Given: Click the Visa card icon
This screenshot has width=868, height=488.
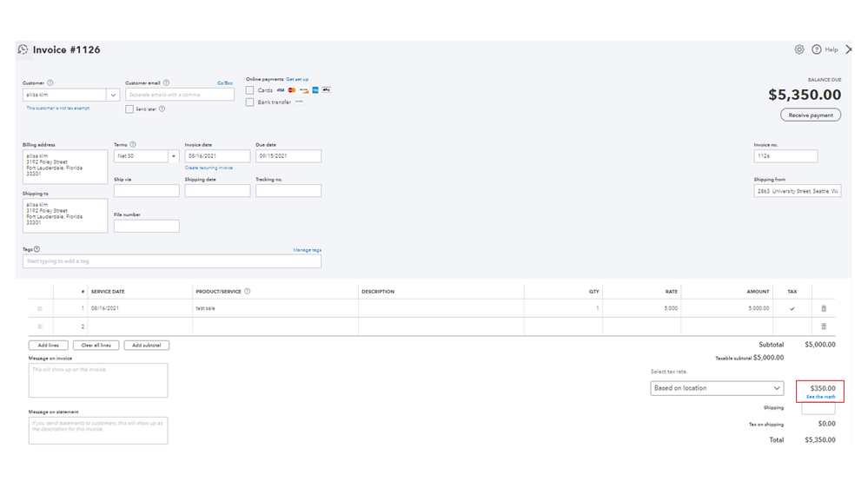Looking at the screenshot, I should [281, 90].
